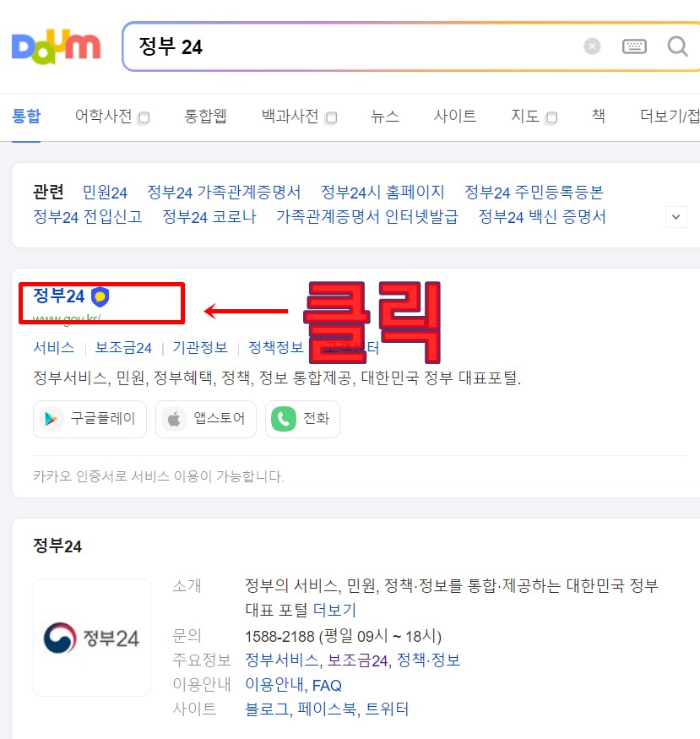The image size is (700, 739).
Task: Open related search 가족관계증명서 인터넷발급
Action: 367,217
